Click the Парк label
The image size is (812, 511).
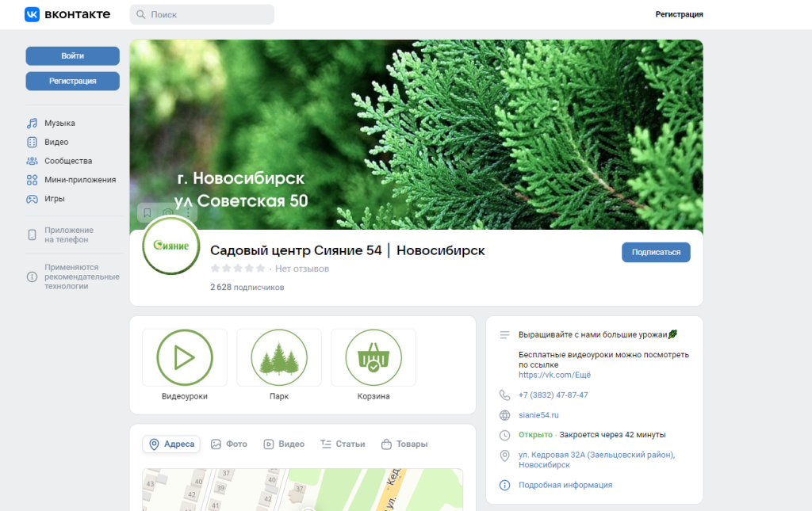coord(279,396)
